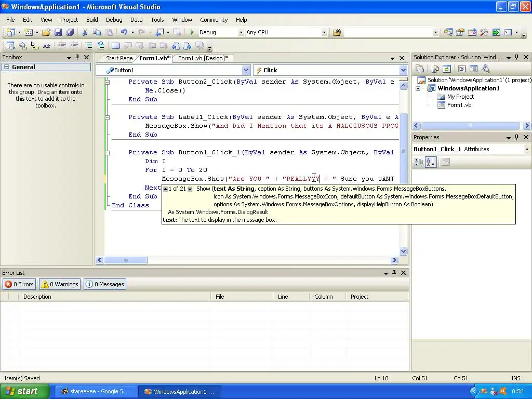The height and width of the screenshot is (399, 532).
Task: Click View Class Diagram icon in Solution Explorer
Action: (486, 69)
